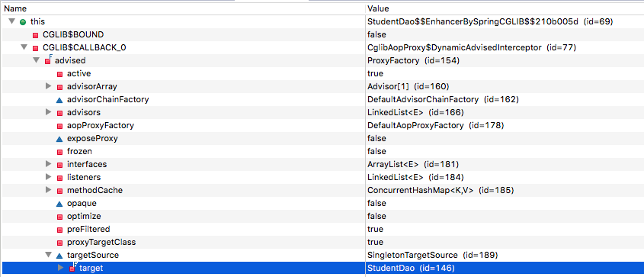
Task: Sort by the Value column header
Action: point(505,8)
